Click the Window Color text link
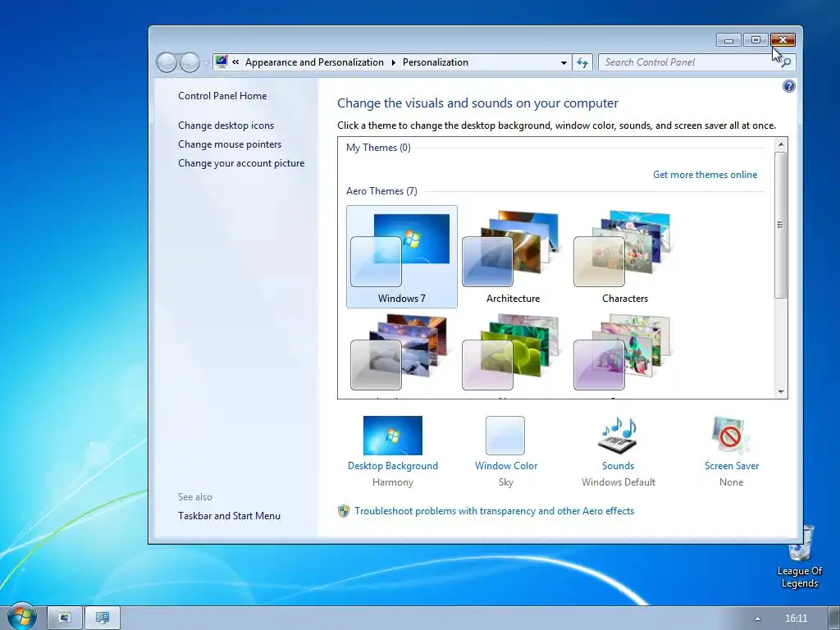Image resolution: width=840 pixels, height=630 pixels. (x=505, y=466)
